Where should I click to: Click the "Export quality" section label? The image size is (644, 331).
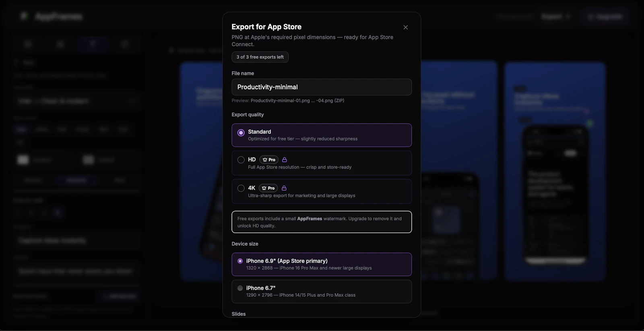pyautogui.click(x=248, y=115)
